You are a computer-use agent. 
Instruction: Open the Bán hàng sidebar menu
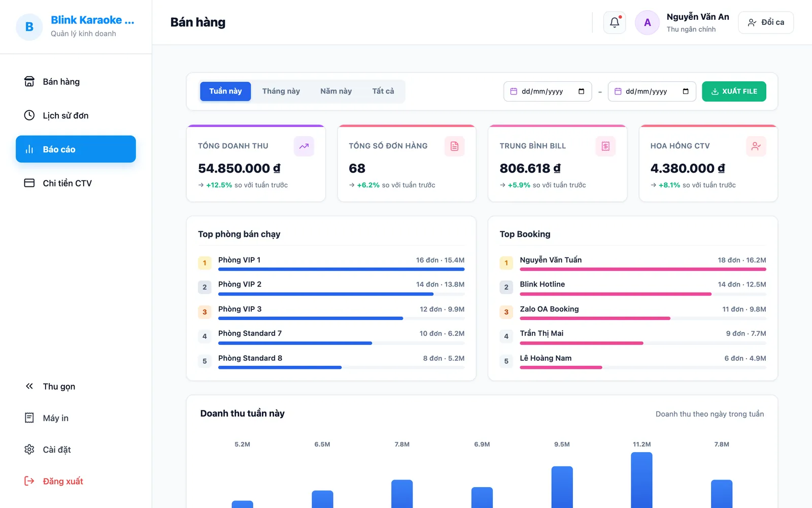[x=76, y=82]
